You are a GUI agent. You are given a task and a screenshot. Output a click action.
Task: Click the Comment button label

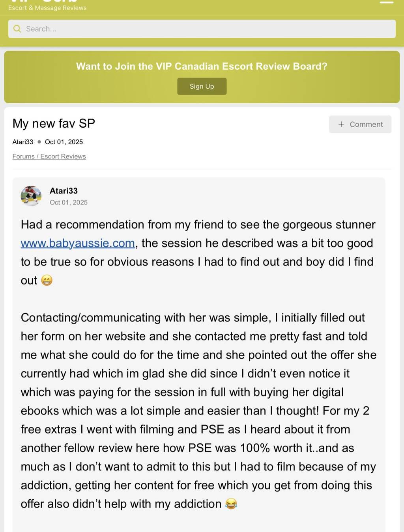[x=366, y=125]
